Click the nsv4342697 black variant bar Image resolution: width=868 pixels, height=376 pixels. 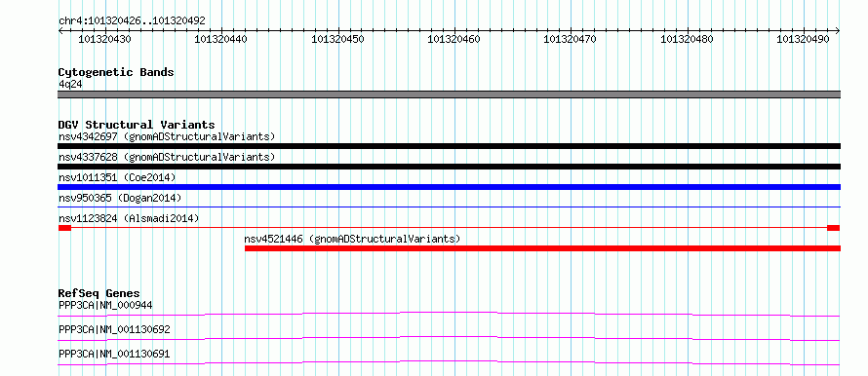click(449, 146)
